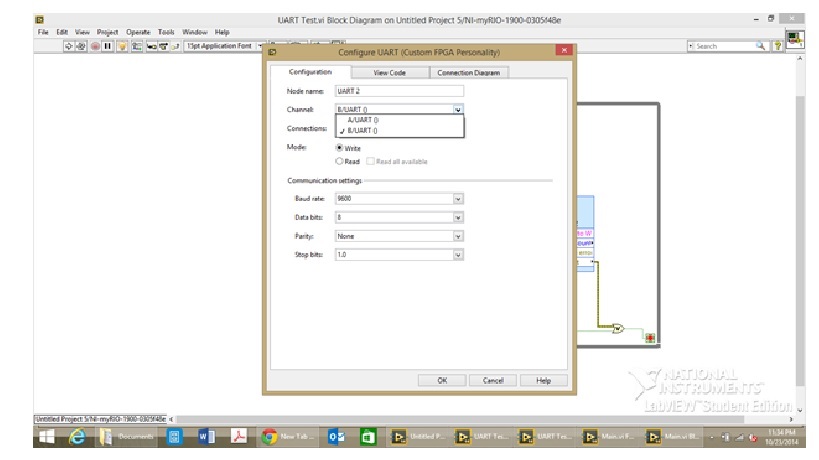Open the Data bits dropdown
This screenshot has width=819, height=460.
[x=458, y=218]
